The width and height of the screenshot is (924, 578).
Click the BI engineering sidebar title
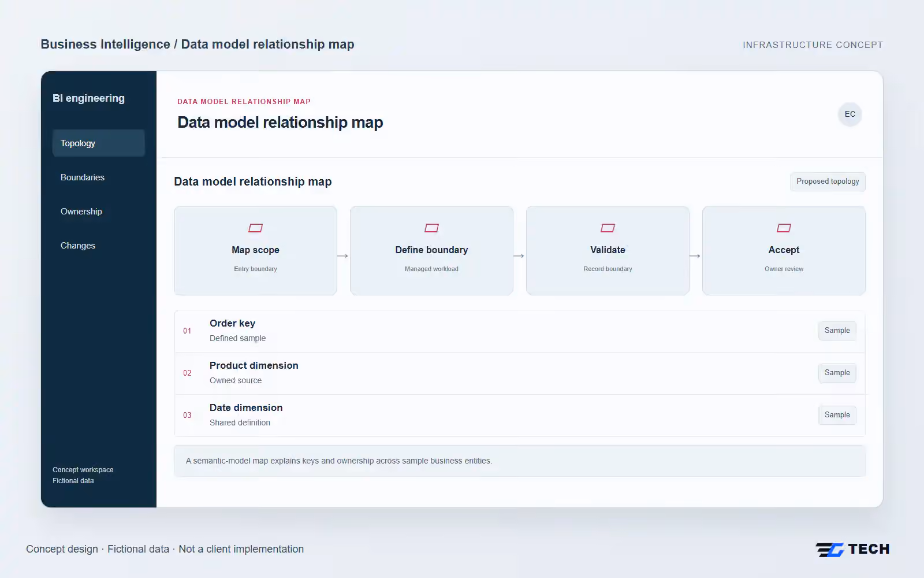pos(88,98)
